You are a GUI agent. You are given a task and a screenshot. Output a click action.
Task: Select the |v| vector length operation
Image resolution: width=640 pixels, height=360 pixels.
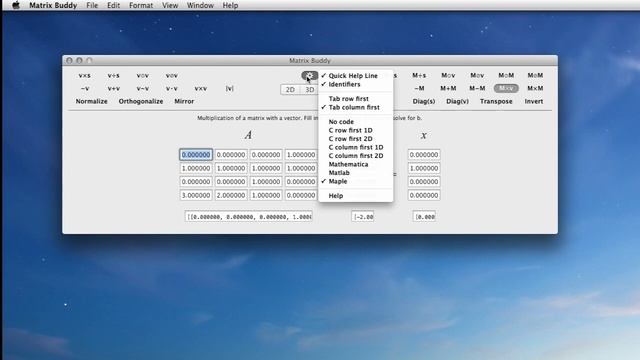[x=229, y=89]
